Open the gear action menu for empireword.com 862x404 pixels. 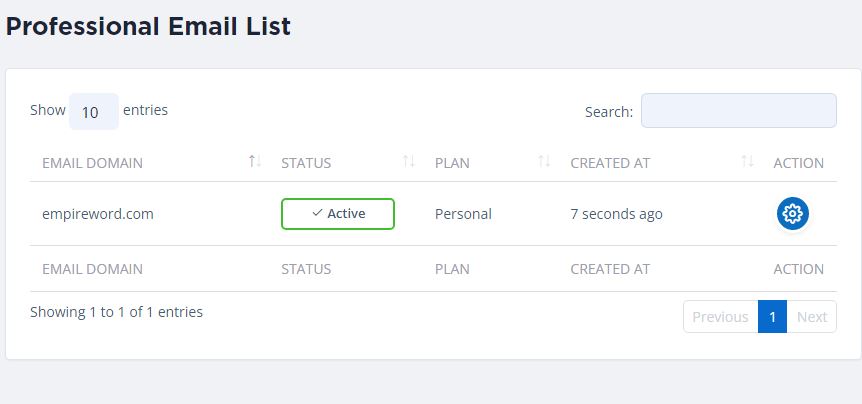(793, 213)
